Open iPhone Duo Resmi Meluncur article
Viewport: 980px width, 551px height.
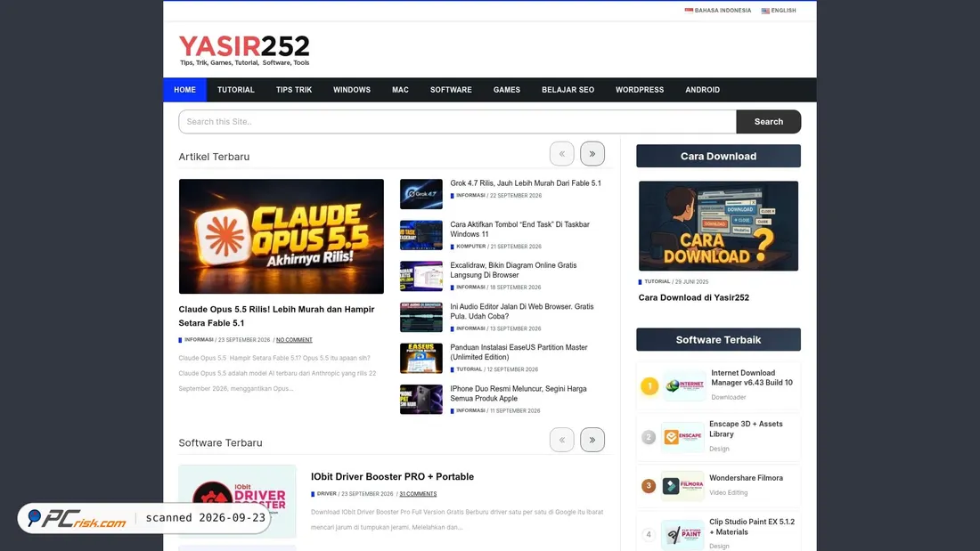click(519, 393)
